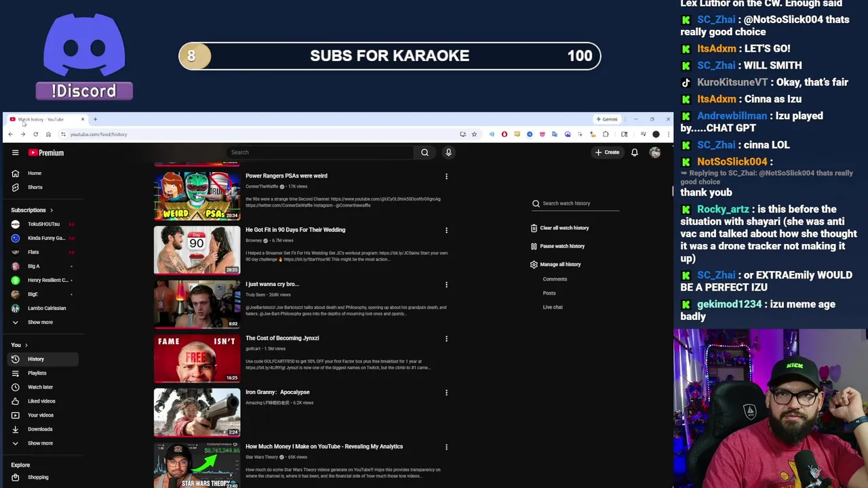Click the Create button
Viewport: 868px width, 488px height.
point(607,152)
